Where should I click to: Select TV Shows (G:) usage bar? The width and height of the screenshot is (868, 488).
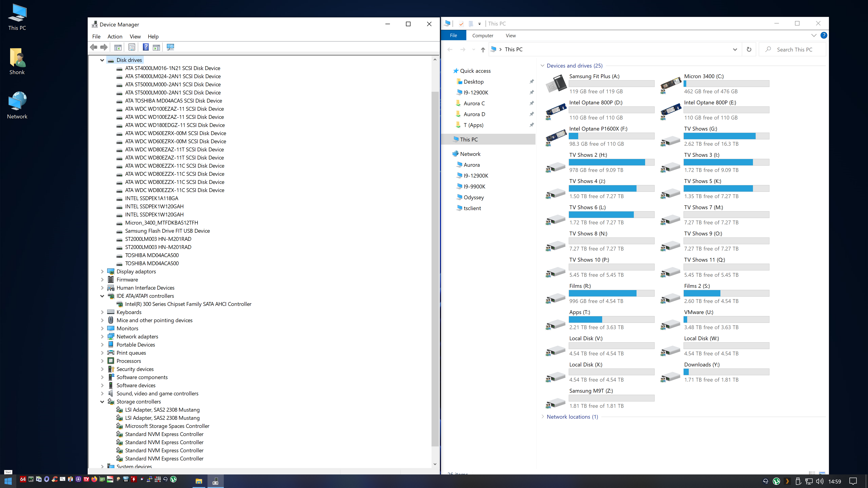[x=726, y=136]
